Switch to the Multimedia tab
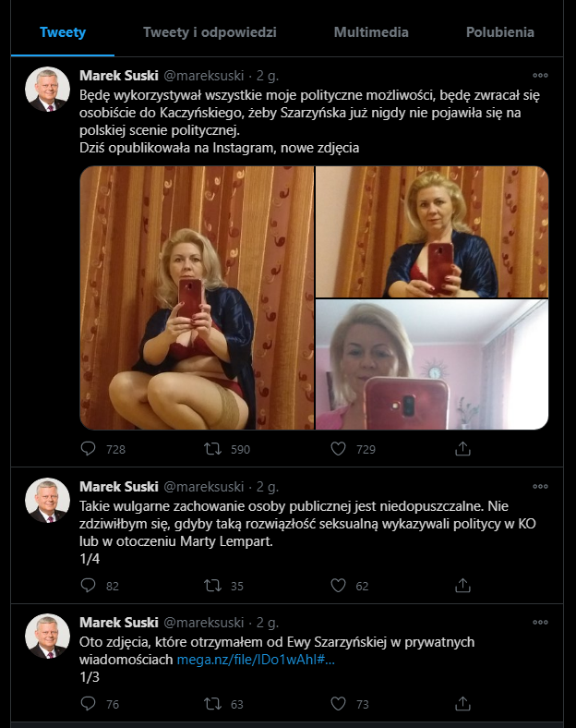 coord(371,32)
